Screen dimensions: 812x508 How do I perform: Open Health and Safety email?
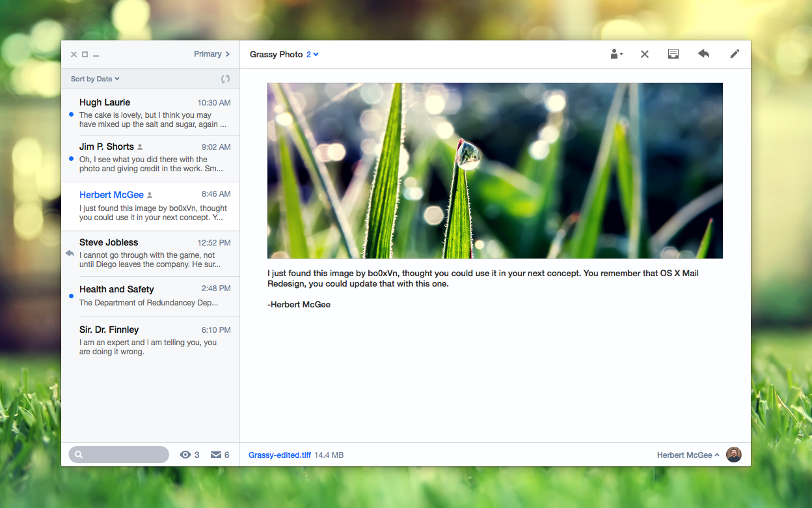tap(150, 296)
